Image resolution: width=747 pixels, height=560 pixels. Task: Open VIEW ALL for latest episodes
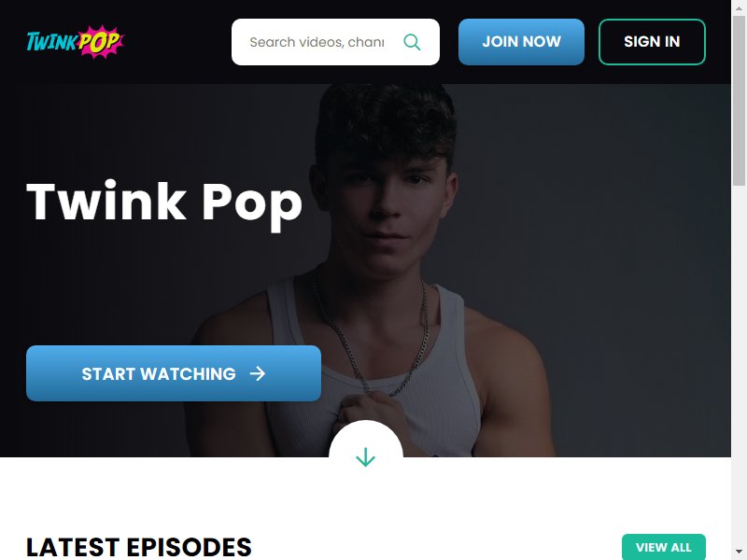[663, 547]
